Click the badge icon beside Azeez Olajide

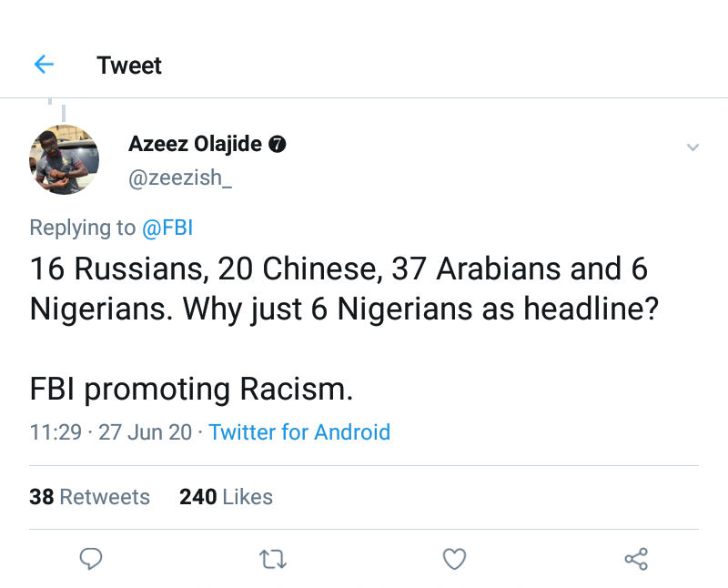coord(280,145)
